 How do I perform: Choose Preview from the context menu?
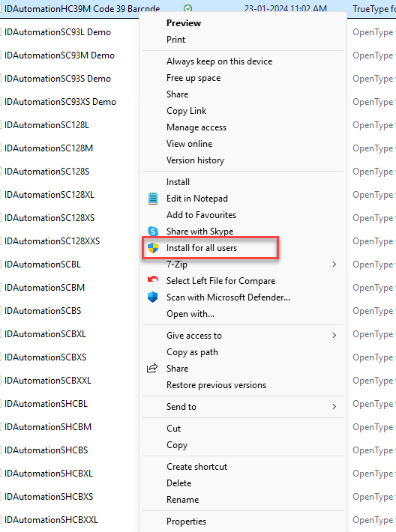[x=184, y=23]
